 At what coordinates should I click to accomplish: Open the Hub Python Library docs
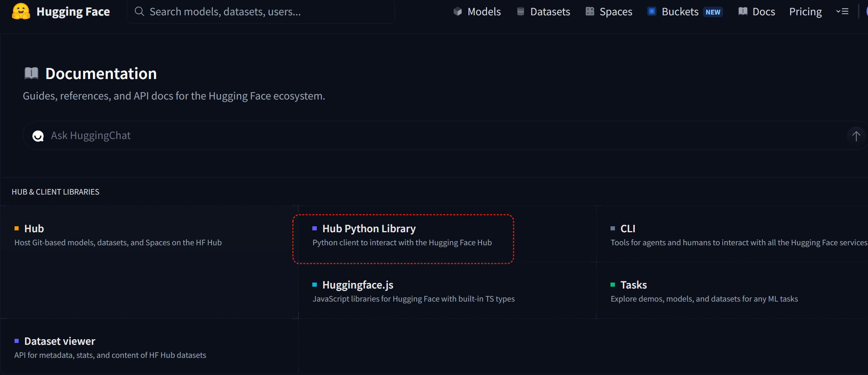369,229
